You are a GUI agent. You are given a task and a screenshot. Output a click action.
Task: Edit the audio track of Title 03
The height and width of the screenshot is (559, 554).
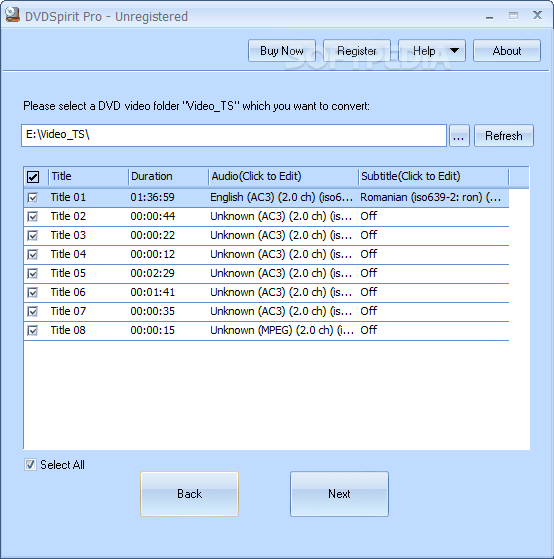281,235
